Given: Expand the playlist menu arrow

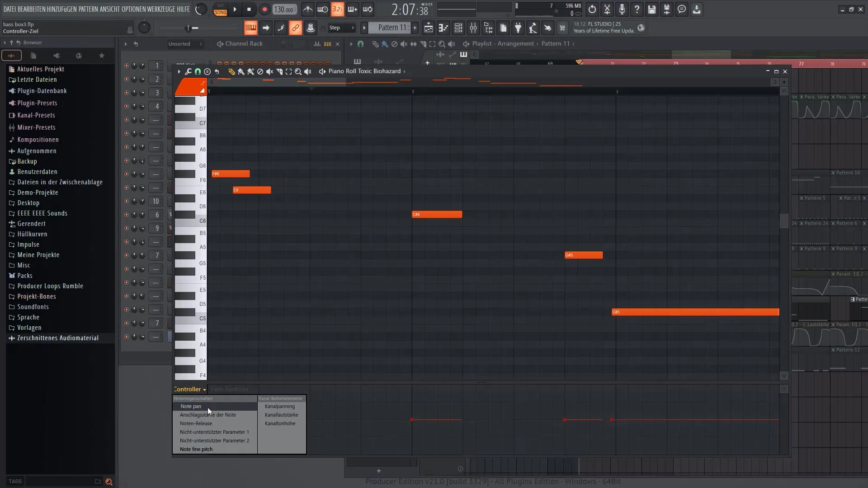Looking at the screenshot, I should [x=351, y=44].
